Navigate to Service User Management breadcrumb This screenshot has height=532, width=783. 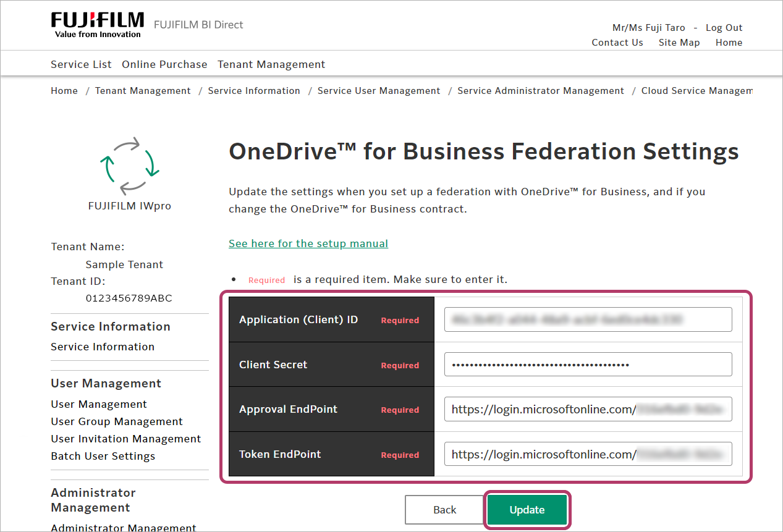click(379, 91)
